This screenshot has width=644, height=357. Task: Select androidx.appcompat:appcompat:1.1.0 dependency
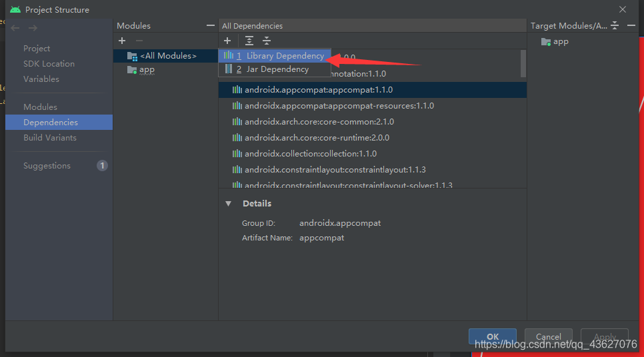pyautogui.click(x=373, y=90)
